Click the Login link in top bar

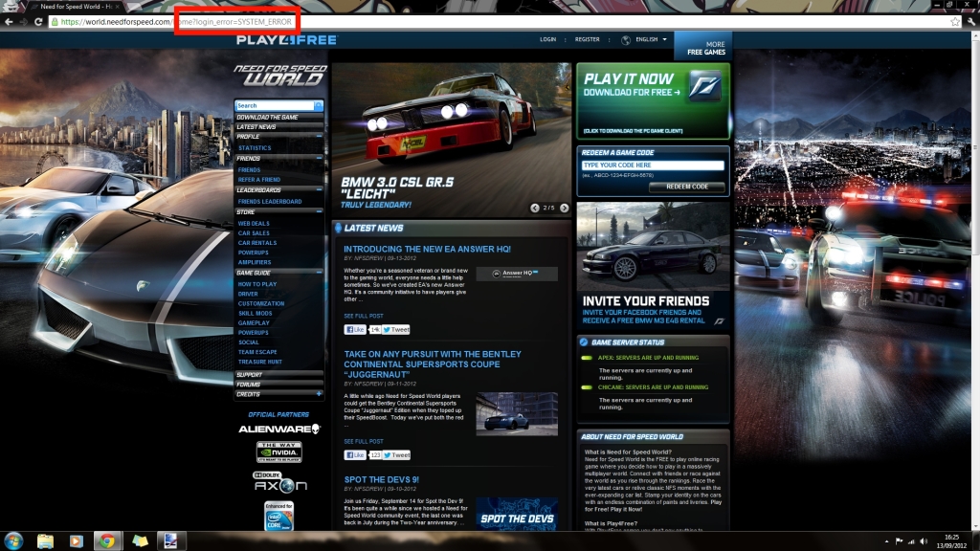coord(547,40)
